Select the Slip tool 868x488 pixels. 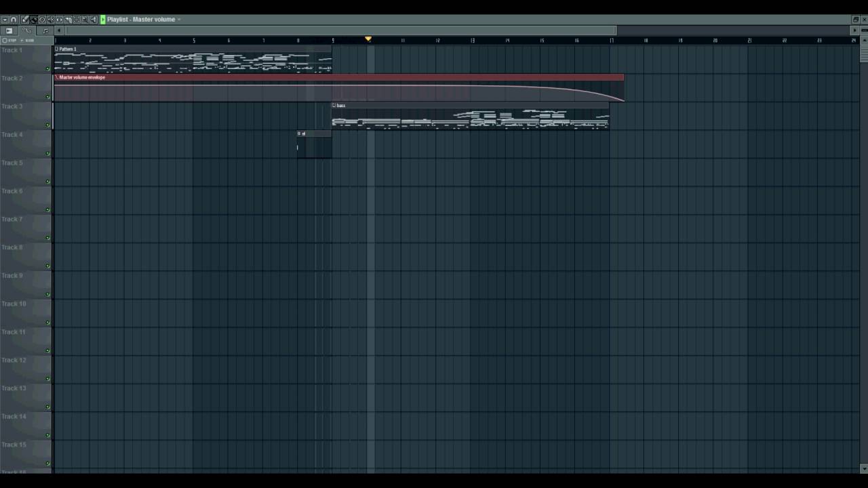pyautogui.click(x=59, y=20)
